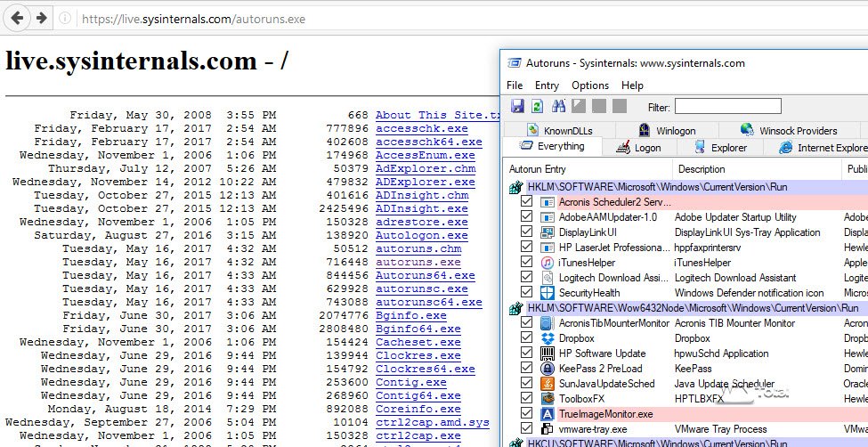The width and height of the screenshot is (868, 447).
Task: Open the Entry menu
Action: point(547,85)
